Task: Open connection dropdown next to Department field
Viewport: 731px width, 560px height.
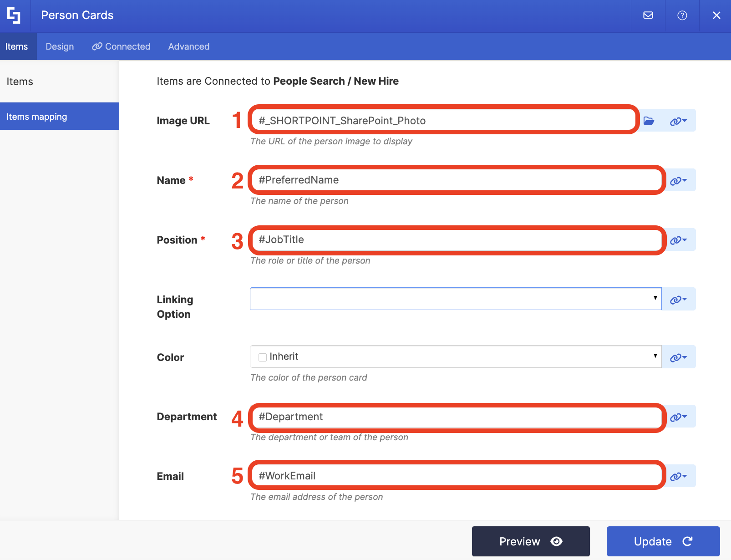Action: coord(679,417)
